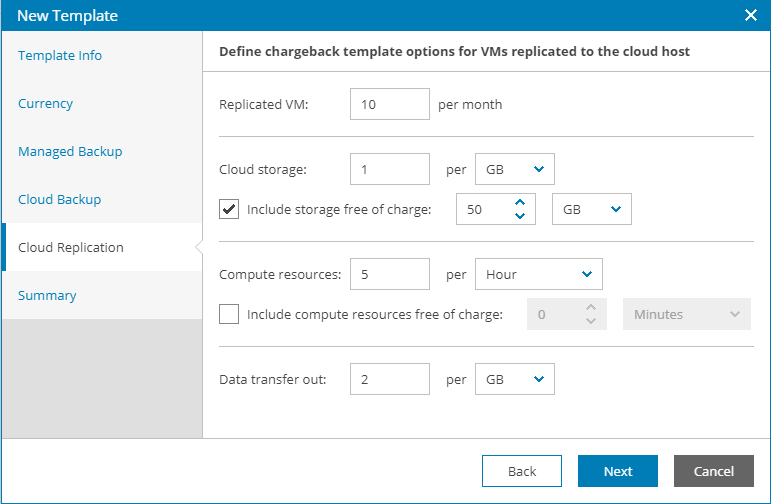This screenshot has width=771, height=504.
Task: Open Managed Backup step
Action: (70, 152)
